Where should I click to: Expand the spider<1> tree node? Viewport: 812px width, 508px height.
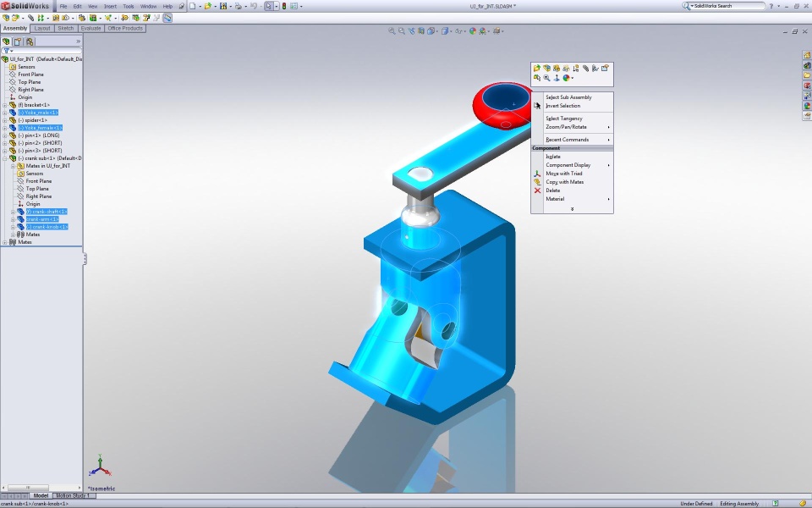point(5,120)
